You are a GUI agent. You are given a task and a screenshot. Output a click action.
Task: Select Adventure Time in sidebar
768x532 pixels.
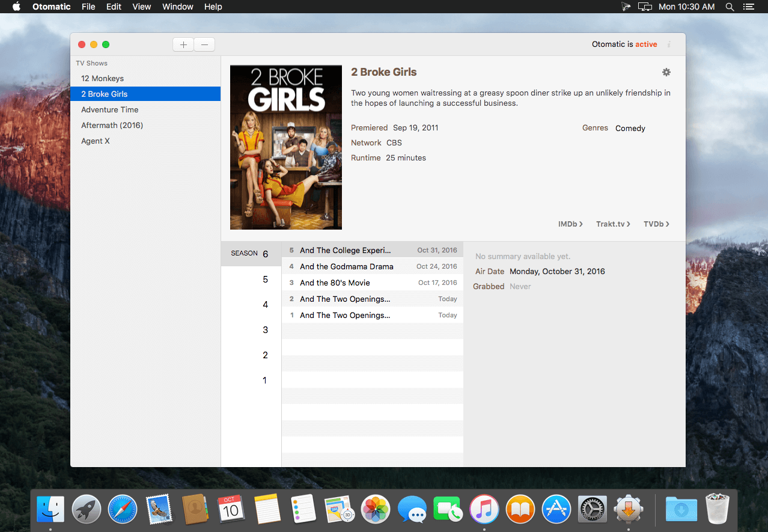[x=145, y=109]
